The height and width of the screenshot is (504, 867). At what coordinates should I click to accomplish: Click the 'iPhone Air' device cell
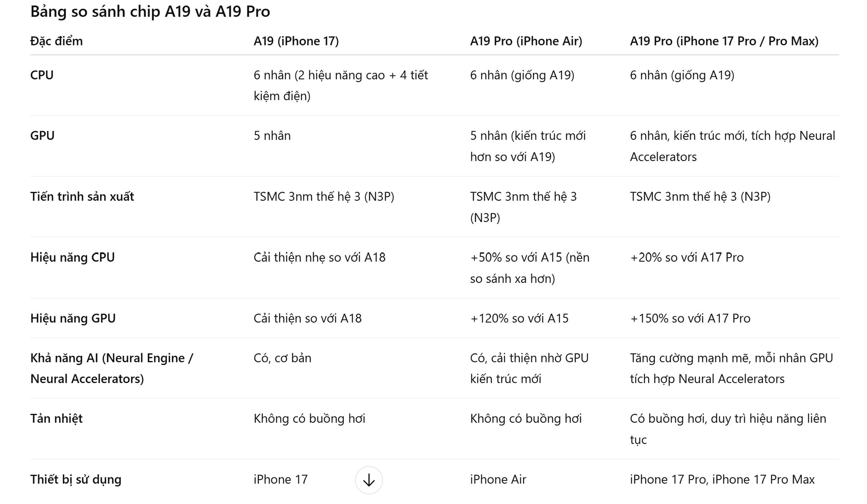(x=498, y=479)
